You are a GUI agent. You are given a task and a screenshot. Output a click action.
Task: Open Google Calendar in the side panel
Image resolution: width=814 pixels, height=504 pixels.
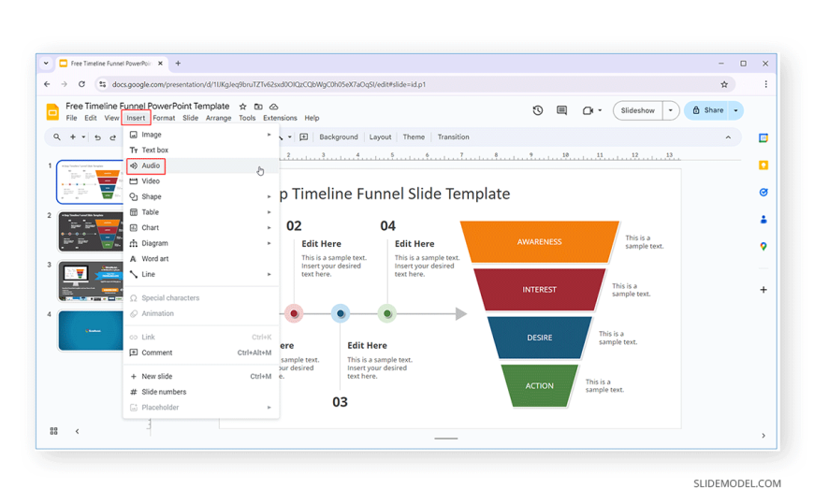[x=763, y=138]
